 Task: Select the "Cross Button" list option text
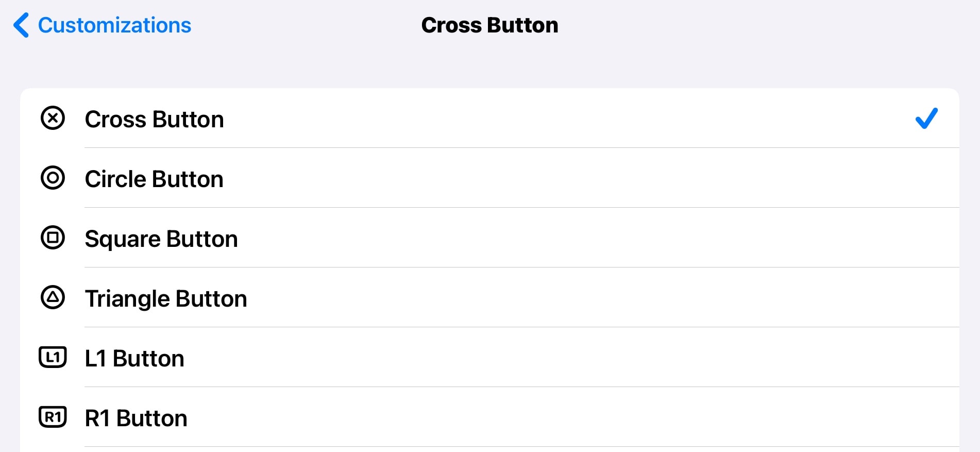click(154, 120)
